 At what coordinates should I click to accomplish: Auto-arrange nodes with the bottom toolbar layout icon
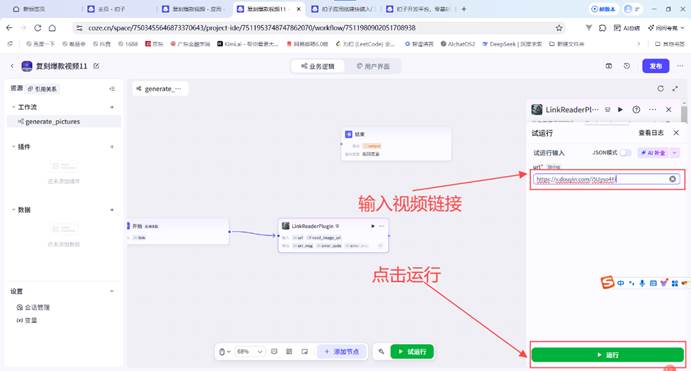click(289, 352)
